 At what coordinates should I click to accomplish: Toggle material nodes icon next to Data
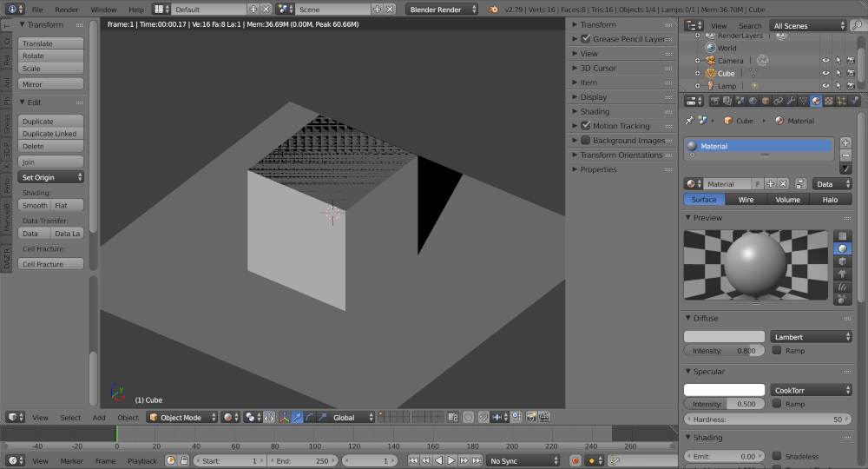(x=800, y=184)
